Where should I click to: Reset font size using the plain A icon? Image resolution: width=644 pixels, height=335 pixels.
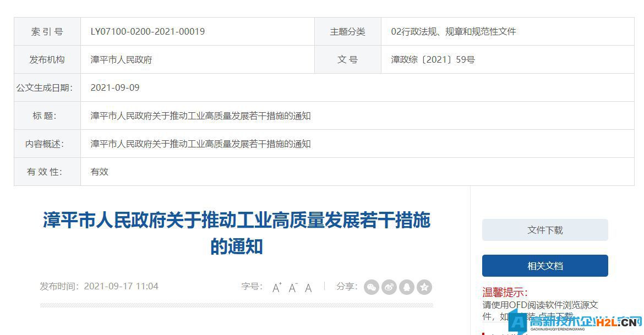(308, 287)
